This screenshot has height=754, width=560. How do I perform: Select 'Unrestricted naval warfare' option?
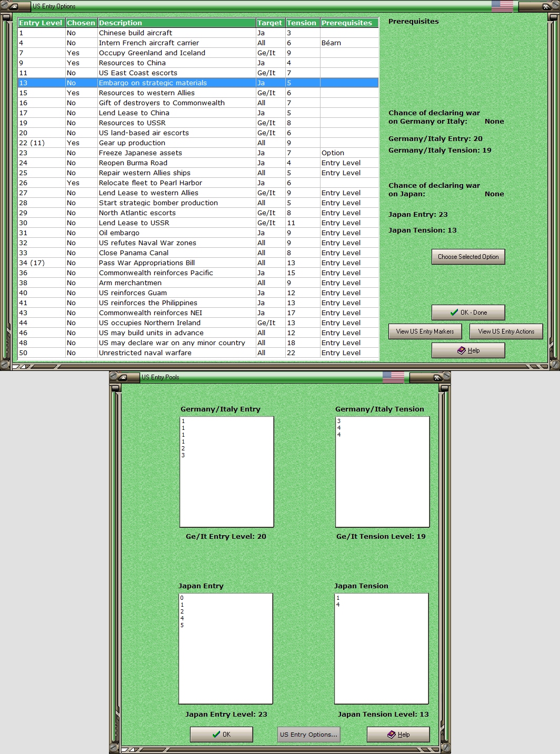pyautogui.click(x=198, y=353)
